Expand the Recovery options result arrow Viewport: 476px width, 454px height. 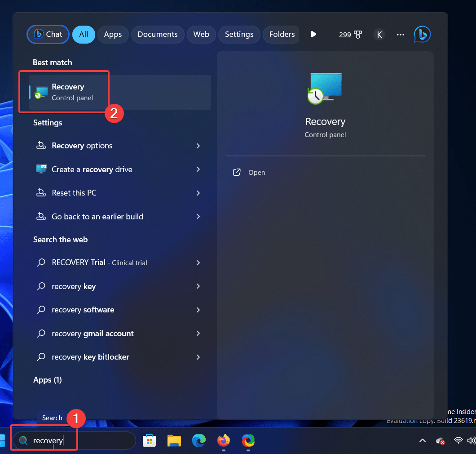coord(198,146)
